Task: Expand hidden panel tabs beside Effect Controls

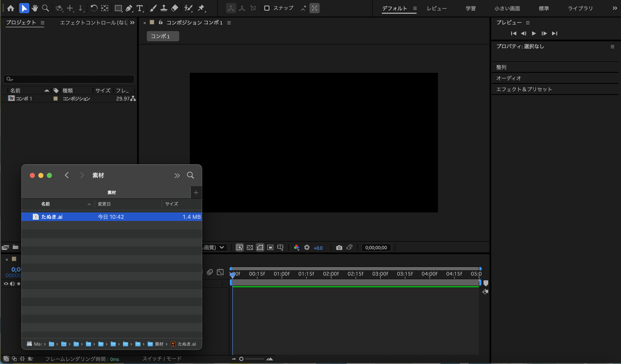Action: click(132, 23)
